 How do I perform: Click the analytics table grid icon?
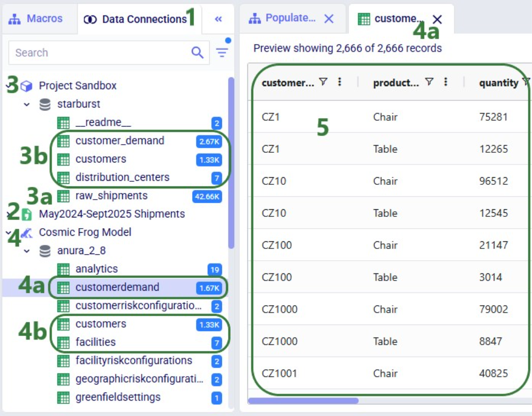(x=64, y=269)
